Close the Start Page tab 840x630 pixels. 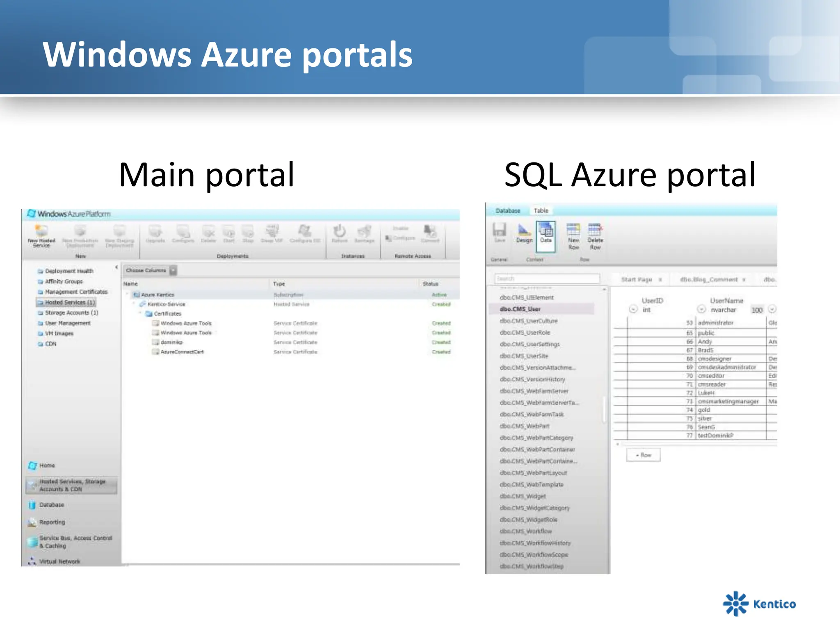click(x=660, y=280)
